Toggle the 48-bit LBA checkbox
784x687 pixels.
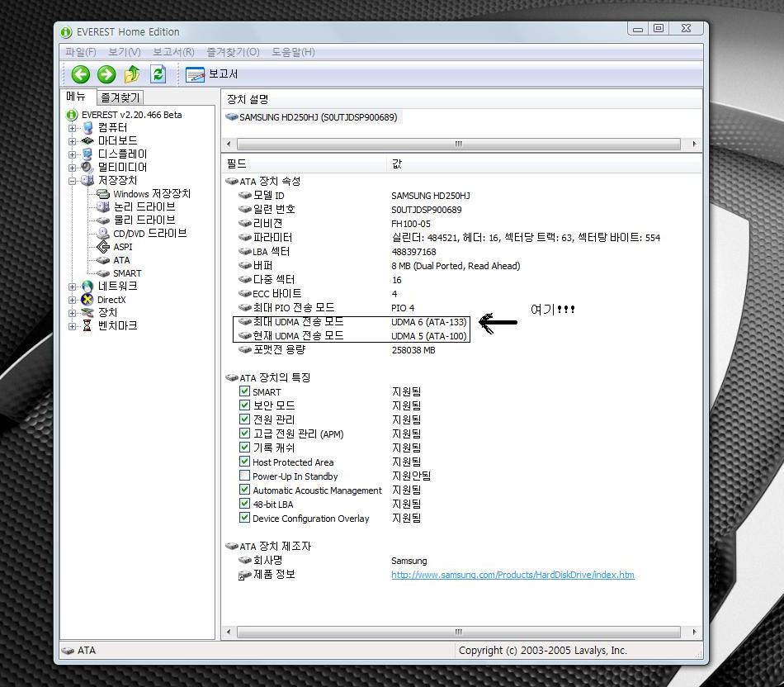(244, 504)
